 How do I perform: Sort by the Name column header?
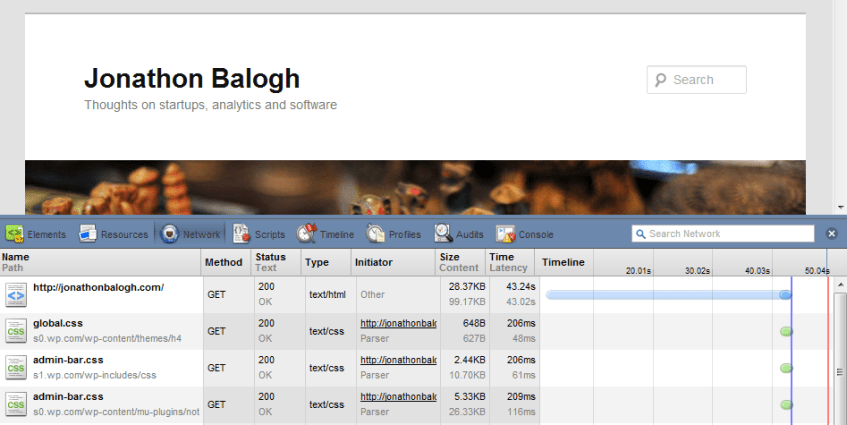point(100,262)
